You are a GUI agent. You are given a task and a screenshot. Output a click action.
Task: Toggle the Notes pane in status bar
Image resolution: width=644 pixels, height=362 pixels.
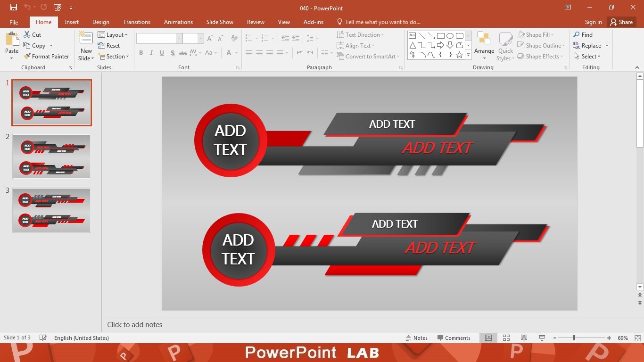[417, 338]
